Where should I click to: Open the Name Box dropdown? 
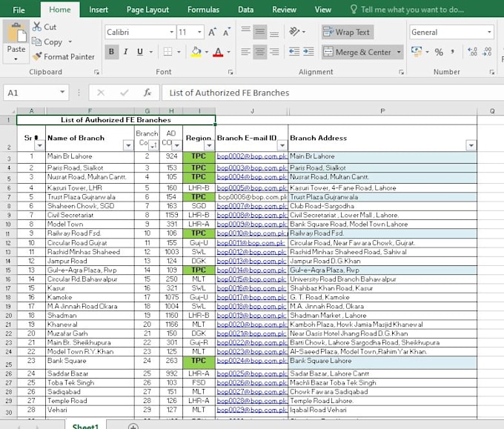[x=62, y=93]
